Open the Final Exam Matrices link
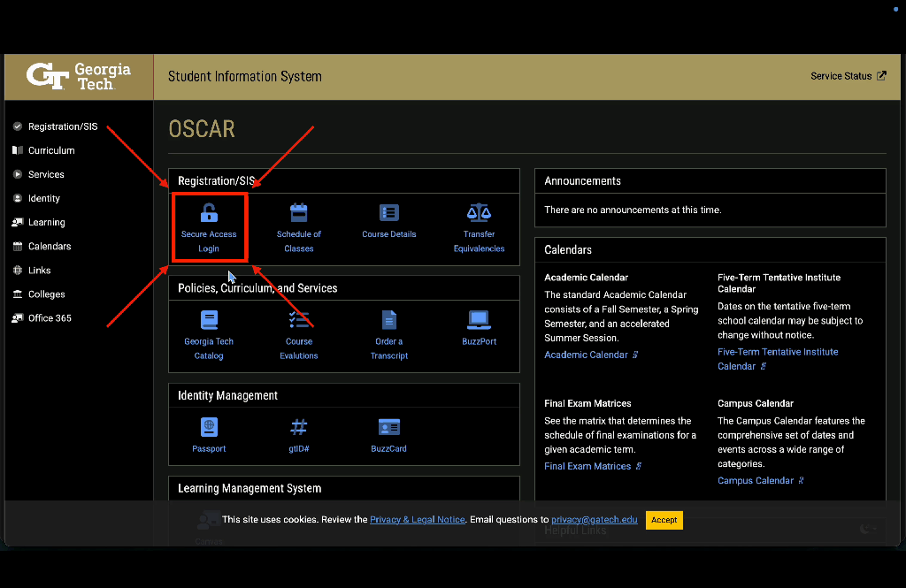Screen dimensions: 906x588 pyautogui.click(x=593, y=466)
